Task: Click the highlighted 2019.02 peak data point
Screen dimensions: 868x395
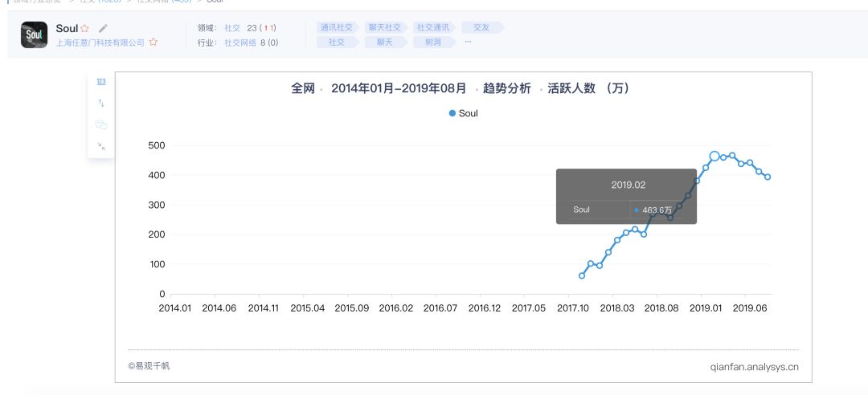Action: [714, 156]
